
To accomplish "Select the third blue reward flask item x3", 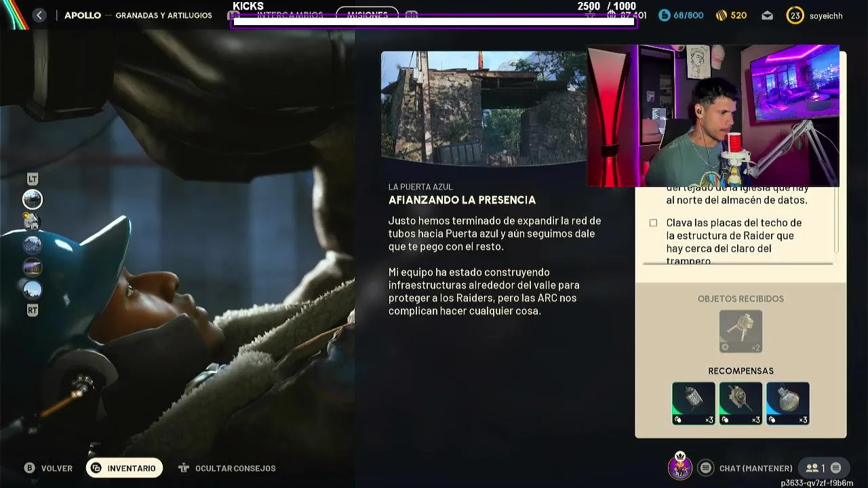I will point(787,403).
